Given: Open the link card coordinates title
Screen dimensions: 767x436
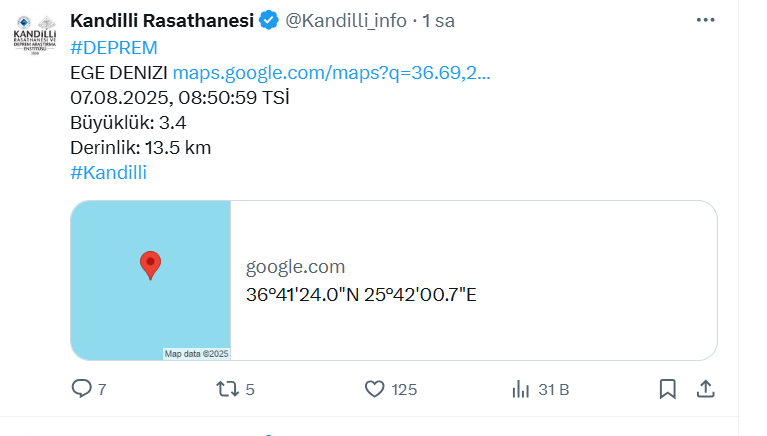Looking at the screenshot, I should (361, 295).
